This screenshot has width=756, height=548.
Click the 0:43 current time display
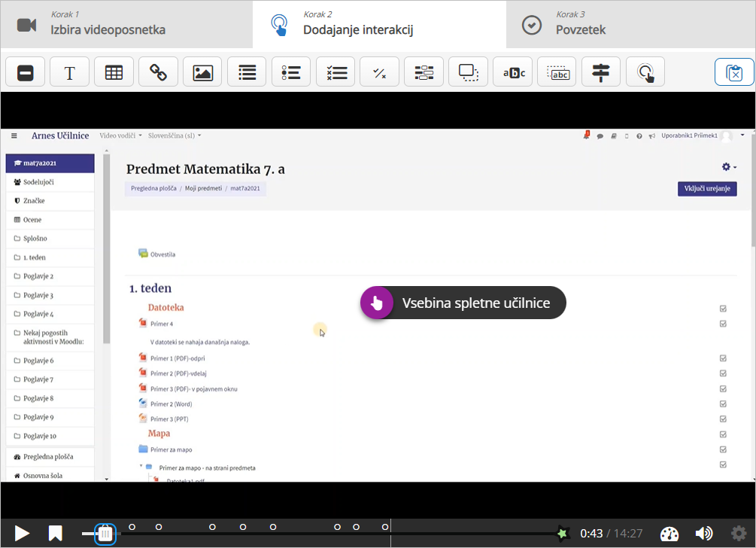[x=591, y=534]
